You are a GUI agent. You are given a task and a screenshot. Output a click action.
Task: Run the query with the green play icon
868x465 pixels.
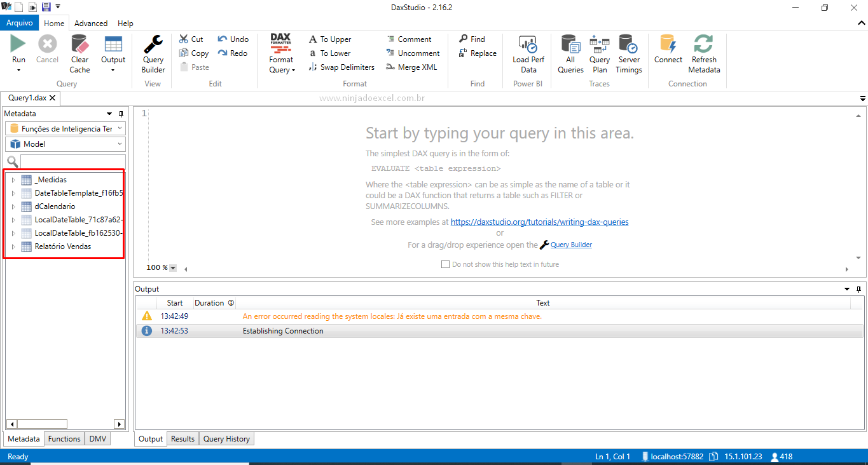click(18, 44)
